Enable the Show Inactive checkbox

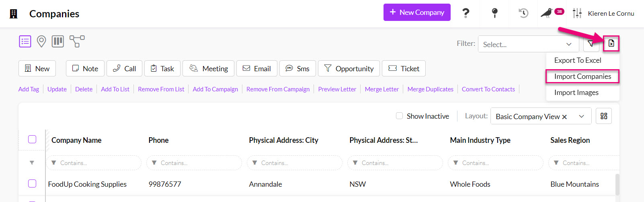tap(399, 116)
